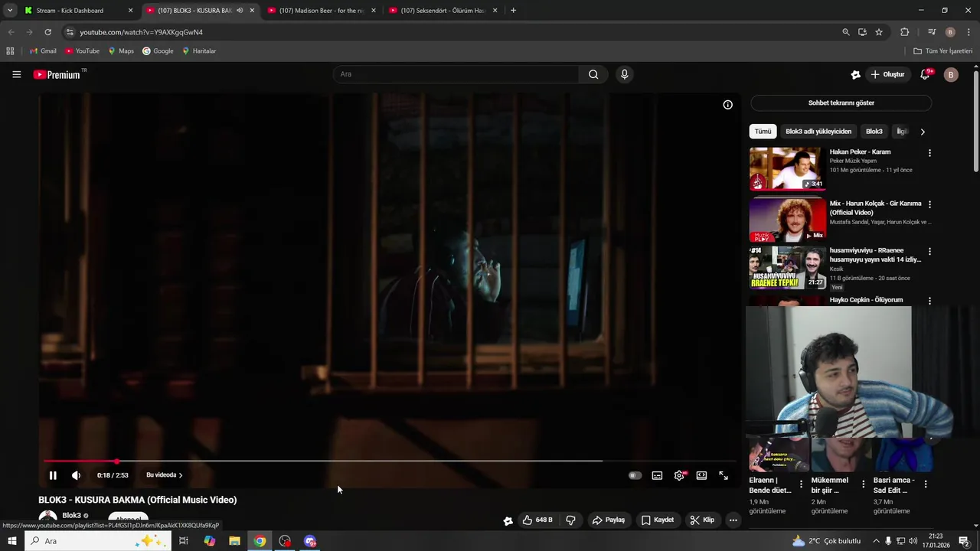Open the Haritalar bookmark
Image resolution: width=980 pixels, height=551 pixels.
[199, 51]
